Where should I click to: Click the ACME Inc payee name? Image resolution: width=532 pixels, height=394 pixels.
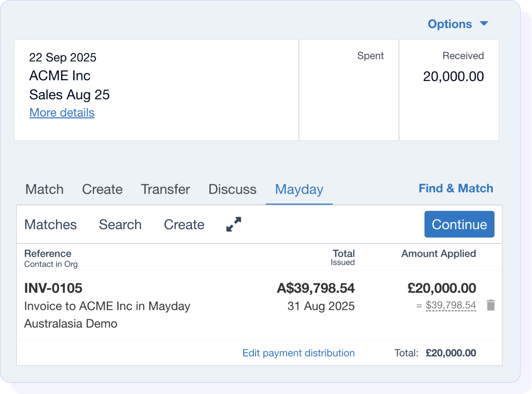[x=60, y=76]
